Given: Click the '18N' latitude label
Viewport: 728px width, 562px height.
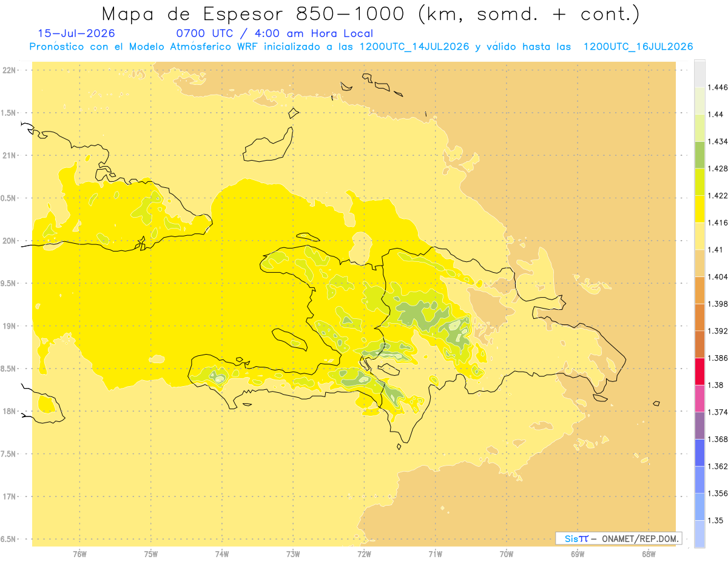Looking at the screenshot, I should point(9,412).
